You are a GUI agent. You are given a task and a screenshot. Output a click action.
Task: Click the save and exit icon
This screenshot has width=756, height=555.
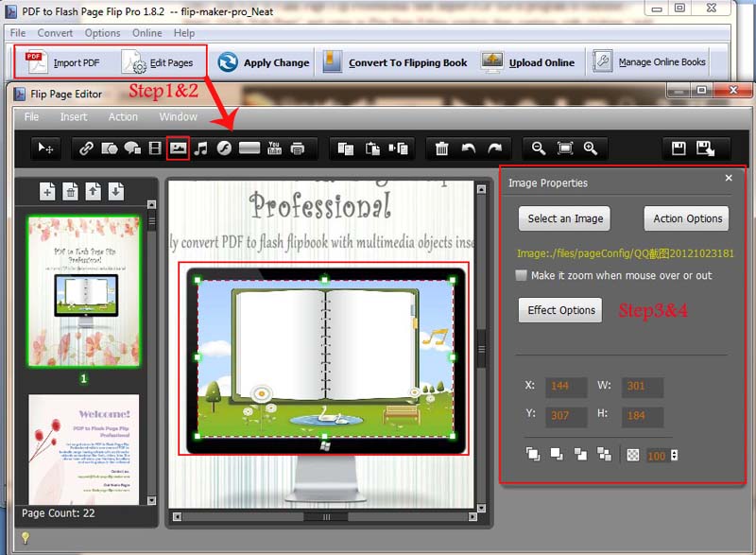[705, 148]
